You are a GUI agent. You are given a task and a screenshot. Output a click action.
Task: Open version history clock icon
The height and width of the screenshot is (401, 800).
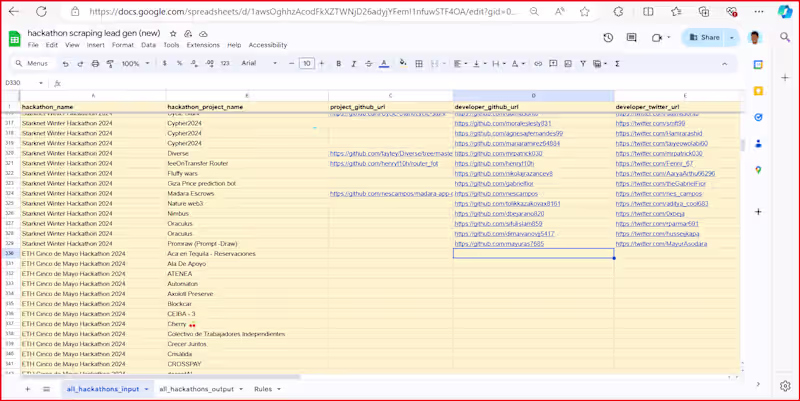608,38
